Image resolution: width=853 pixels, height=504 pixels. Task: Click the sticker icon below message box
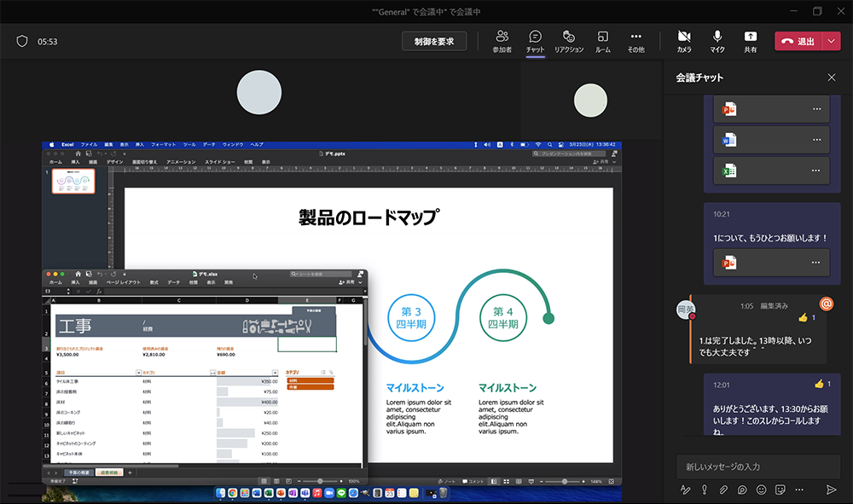coord(780,490)
